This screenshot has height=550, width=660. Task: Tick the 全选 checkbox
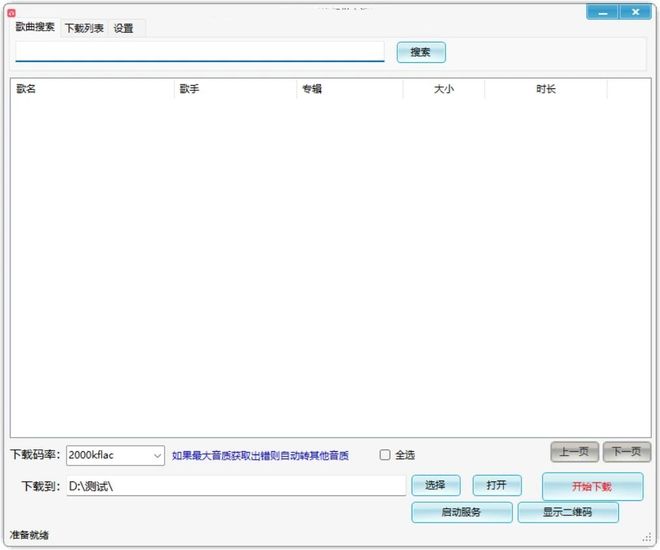pos(385,455)
